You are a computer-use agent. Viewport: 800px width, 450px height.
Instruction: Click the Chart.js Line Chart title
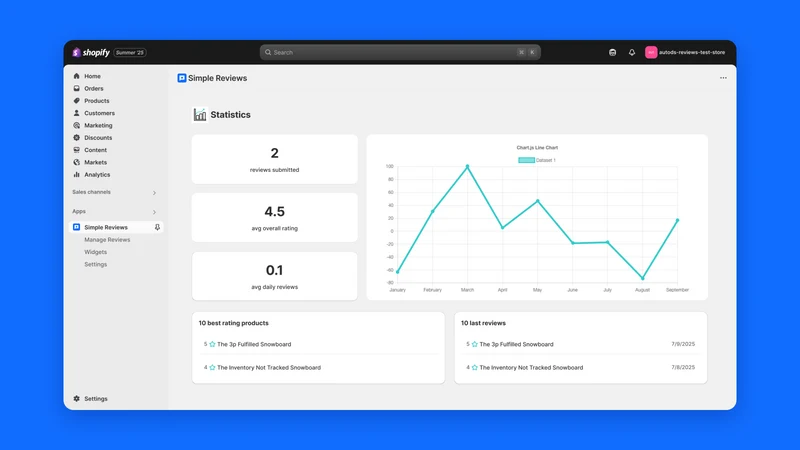[x=537, y=147]
